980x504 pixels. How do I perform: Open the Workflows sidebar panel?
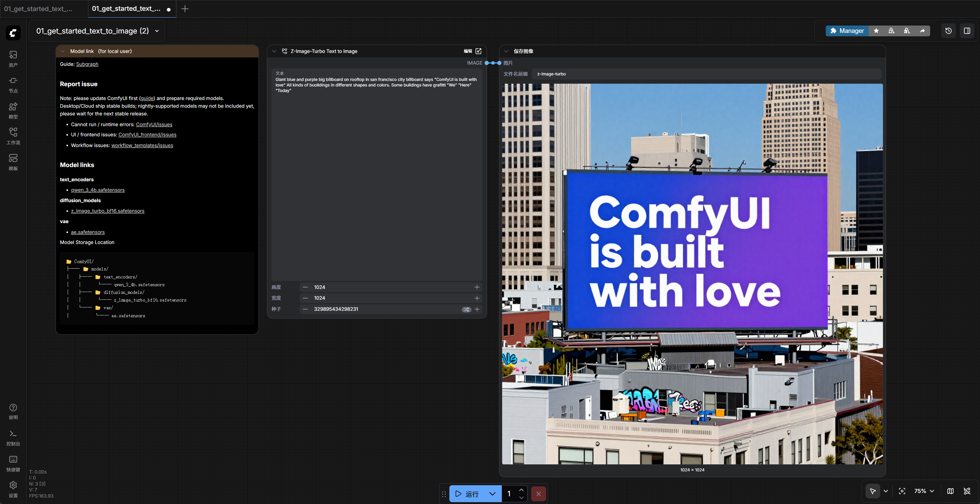click(x=13, y=136)
